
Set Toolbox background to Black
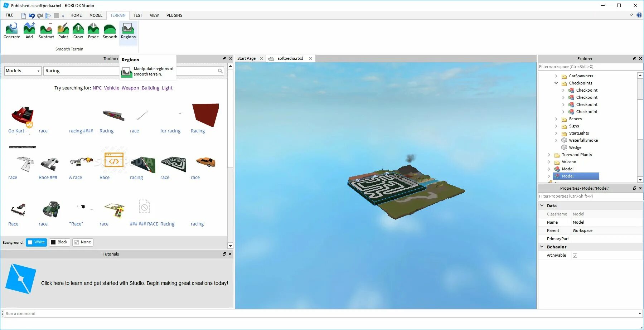coord(59,242)
